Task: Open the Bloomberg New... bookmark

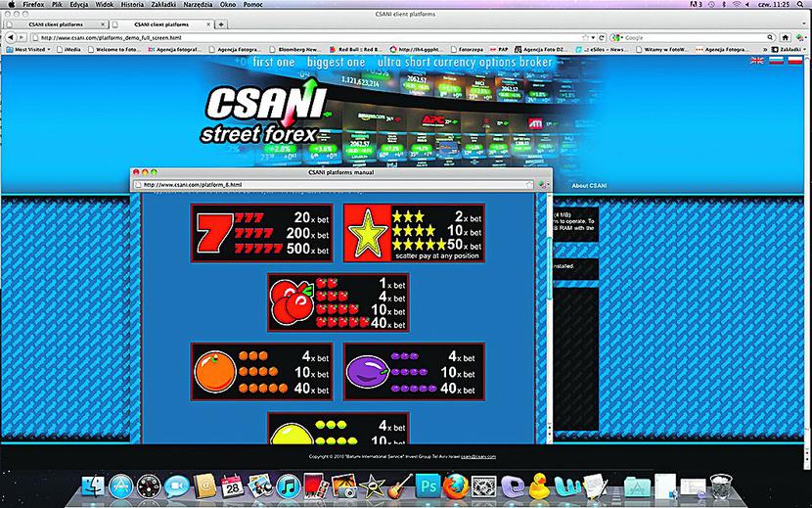Action: [x=294, y=49]
